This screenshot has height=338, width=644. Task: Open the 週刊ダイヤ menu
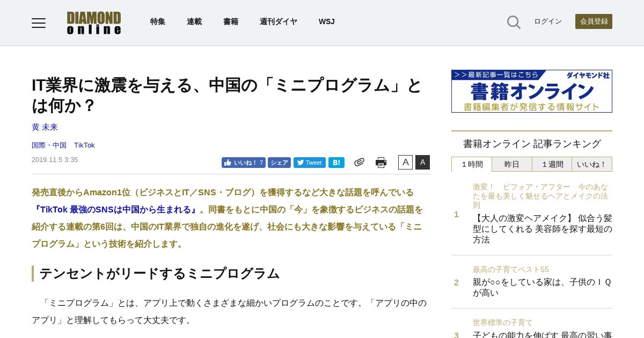point(279,22)
